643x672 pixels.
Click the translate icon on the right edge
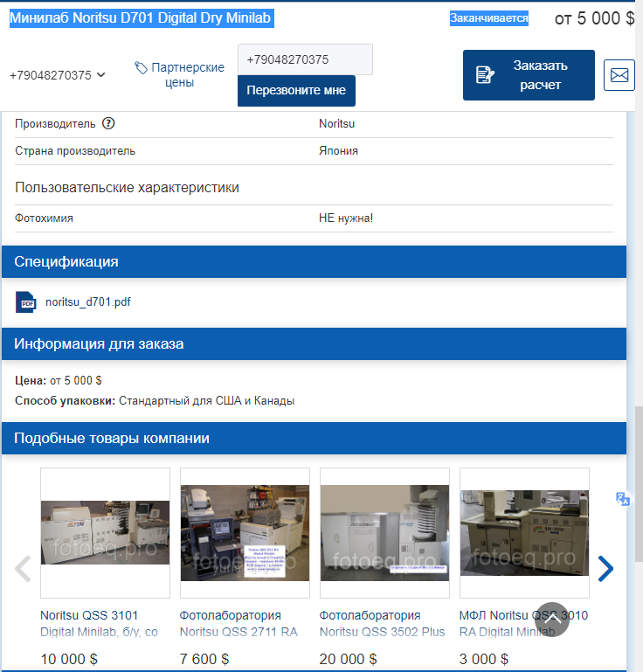point(622,499)
